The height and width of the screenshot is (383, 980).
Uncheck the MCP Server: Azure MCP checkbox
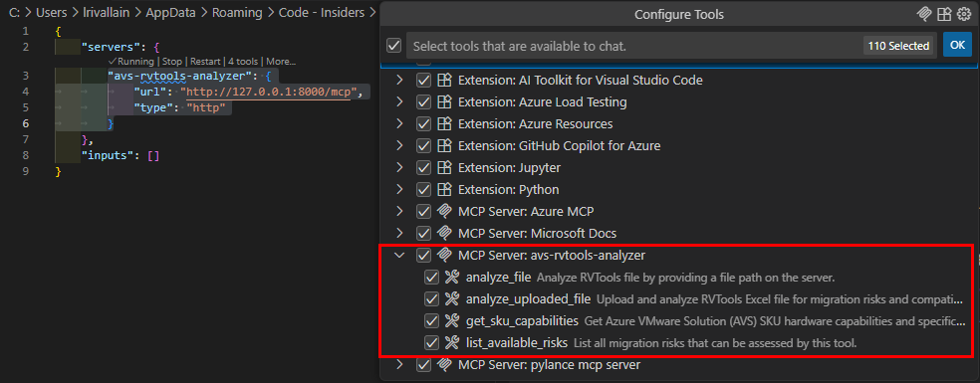[x=423, y=211]
